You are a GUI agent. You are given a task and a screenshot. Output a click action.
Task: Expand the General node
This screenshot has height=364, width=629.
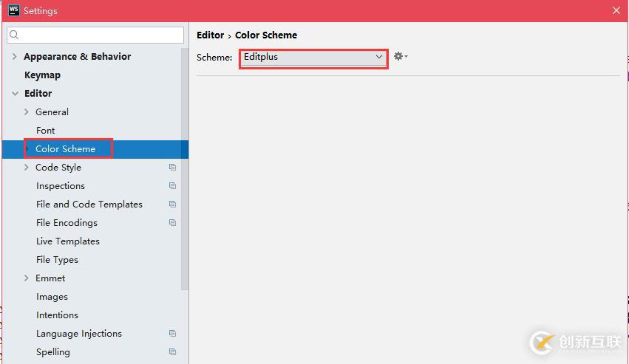pyautogui.click(x=27, y=111)
